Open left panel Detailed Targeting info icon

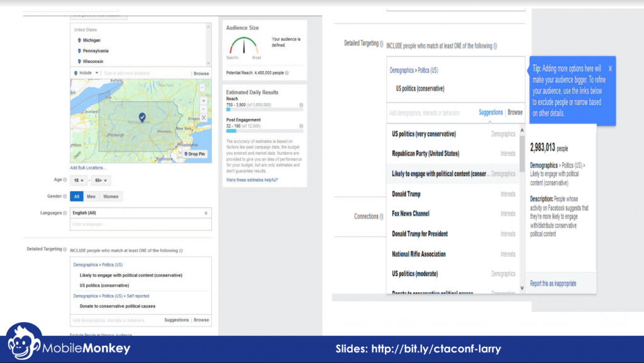65,249
